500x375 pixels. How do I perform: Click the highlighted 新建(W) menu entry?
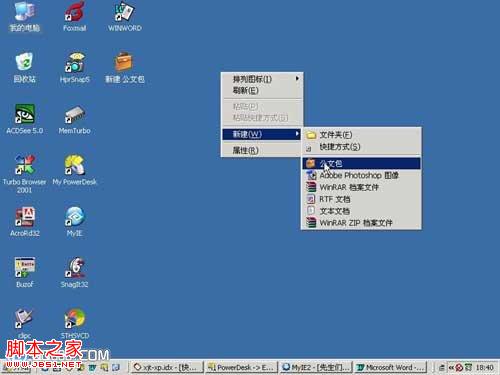(x=262, y=134)
